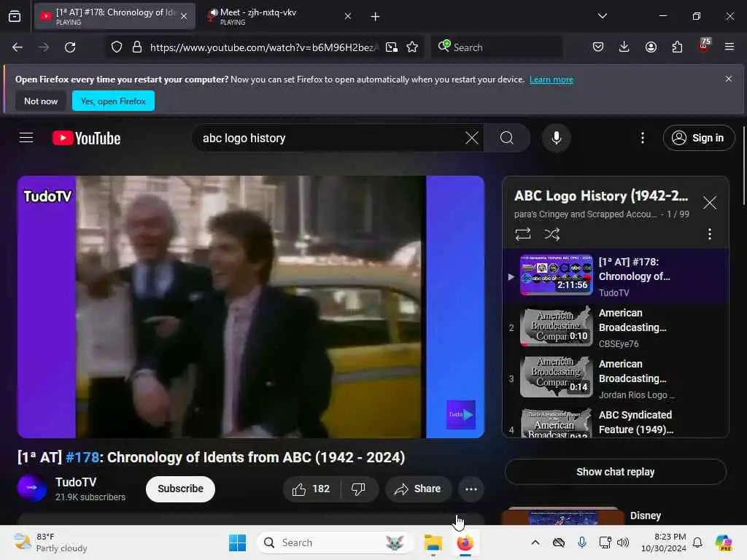Show hidden system tray icons
The image size is (747, 560).
tap(535, 542)
